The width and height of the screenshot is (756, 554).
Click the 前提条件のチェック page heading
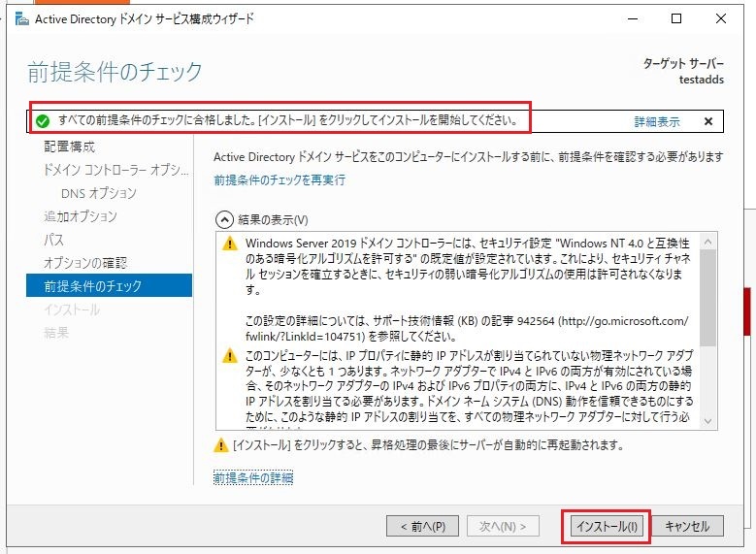[115, 73]
